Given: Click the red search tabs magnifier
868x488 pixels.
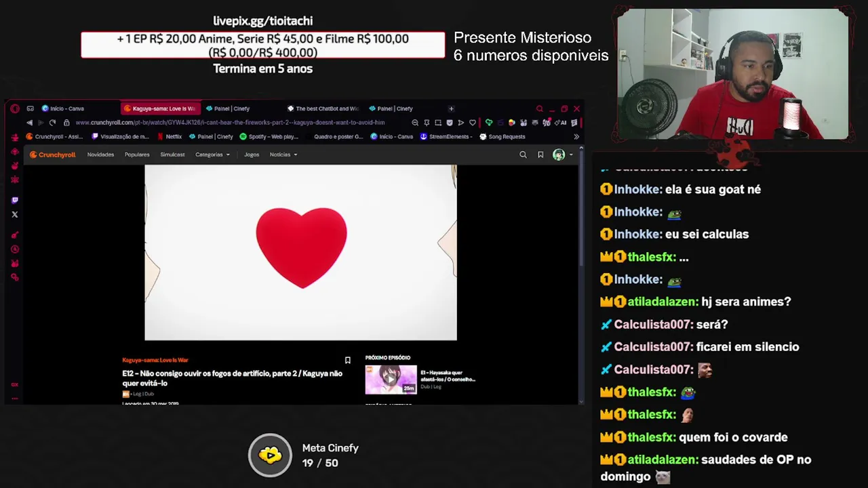Looking at the screenshot, I should (540, 108).
